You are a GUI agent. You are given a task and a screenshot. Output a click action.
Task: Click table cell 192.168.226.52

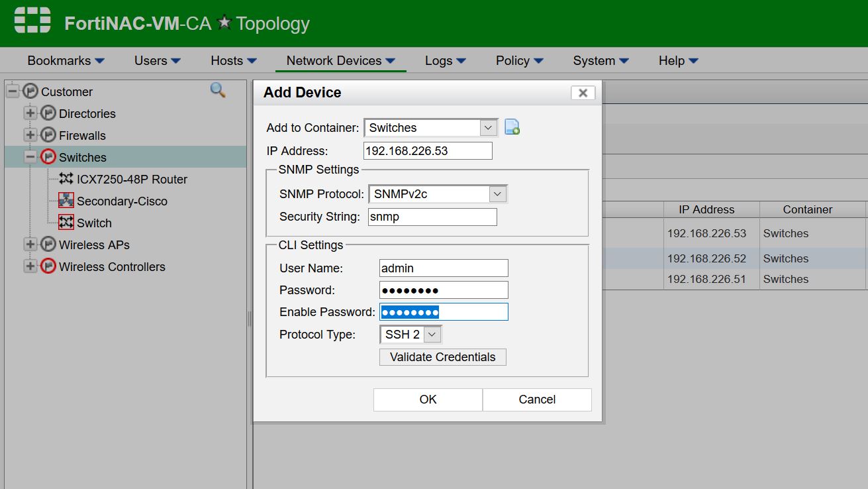coord(706,258)
